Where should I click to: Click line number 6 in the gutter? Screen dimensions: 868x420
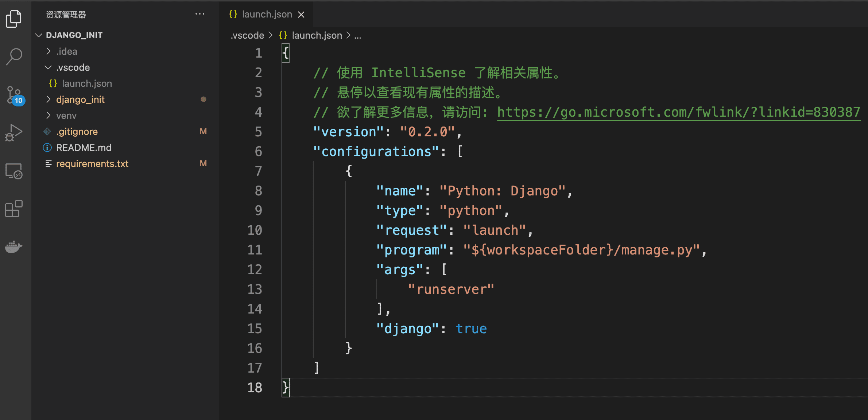[259, 151]
